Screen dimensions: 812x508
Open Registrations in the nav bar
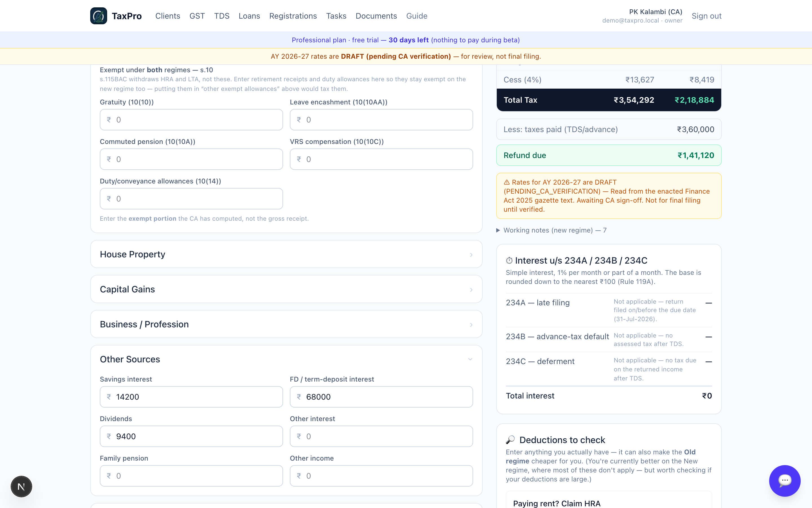point(293,16)
